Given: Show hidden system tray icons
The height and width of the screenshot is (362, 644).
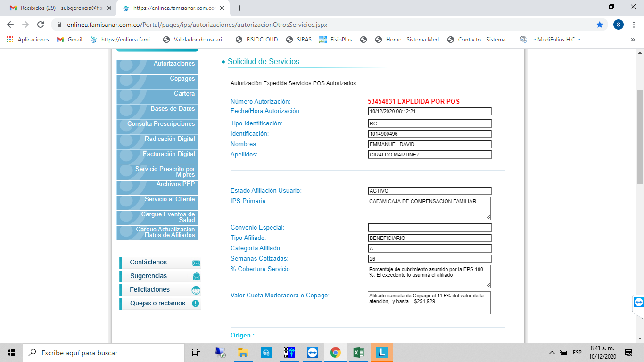Looking at the screenshot, I should (x=551, y=353).
